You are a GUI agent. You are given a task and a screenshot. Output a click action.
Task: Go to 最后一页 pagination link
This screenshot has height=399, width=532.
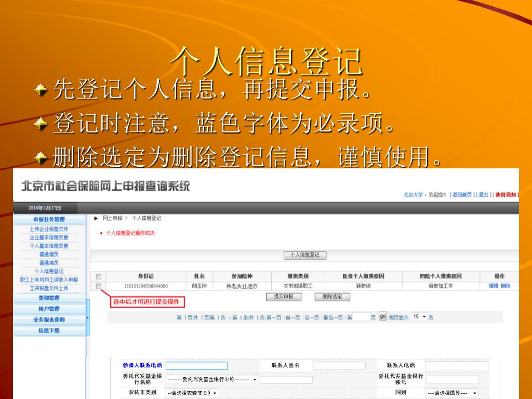tap(333, 317)
